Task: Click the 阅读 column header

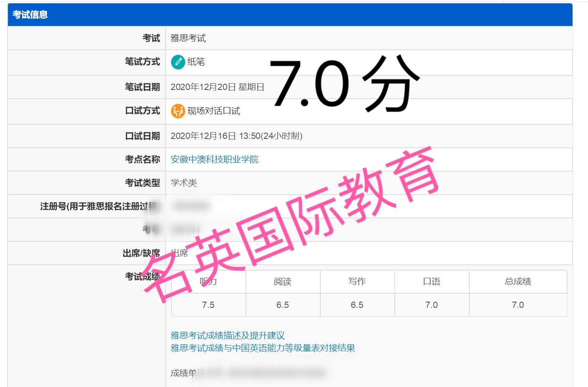Action: (x=283, y=282)
